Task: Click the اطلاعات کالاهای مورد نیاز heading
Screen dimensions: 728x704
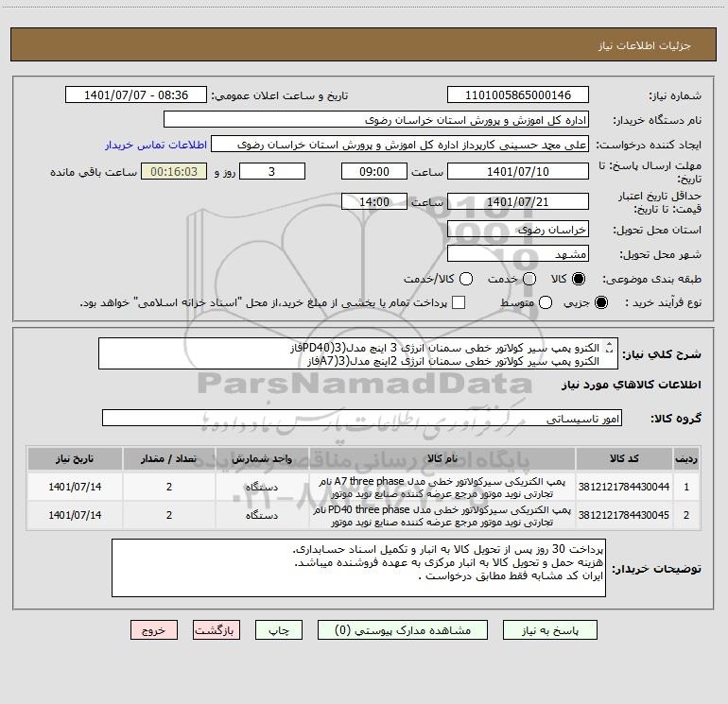Action: click(631, 385)
